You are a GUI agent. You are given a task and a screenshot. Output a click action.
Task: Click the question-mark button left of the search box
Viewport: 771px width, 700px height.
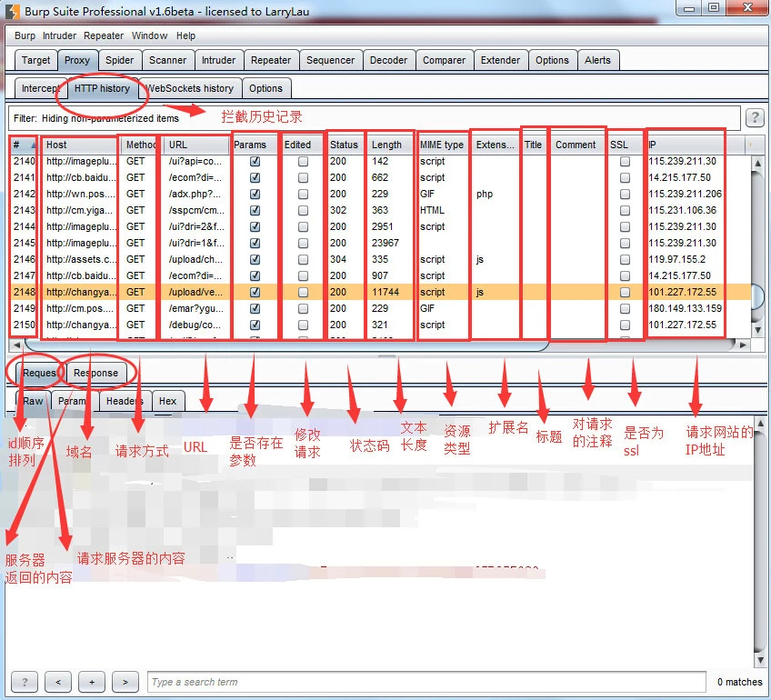pyautogui.click(x=25, y=682)
